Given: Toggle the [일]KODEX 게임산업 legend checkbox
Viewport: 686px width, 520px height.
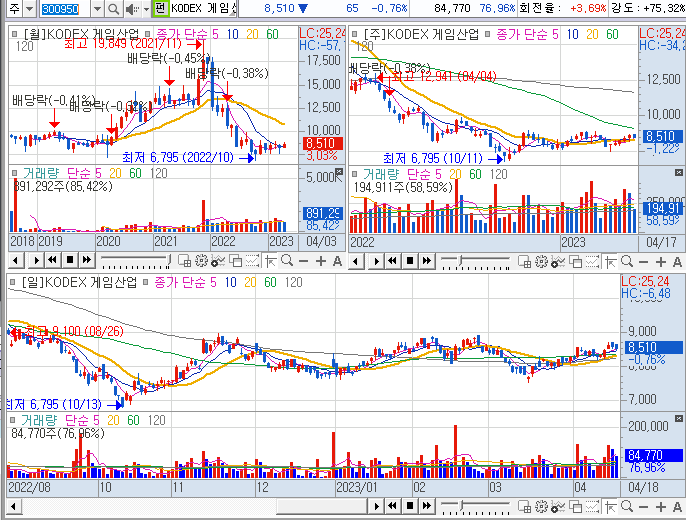Looking at the screenshot, I should coord(13,283).
